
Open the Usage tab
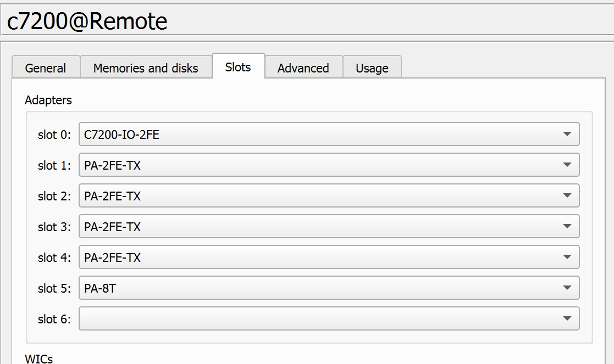tap(372, 68)
